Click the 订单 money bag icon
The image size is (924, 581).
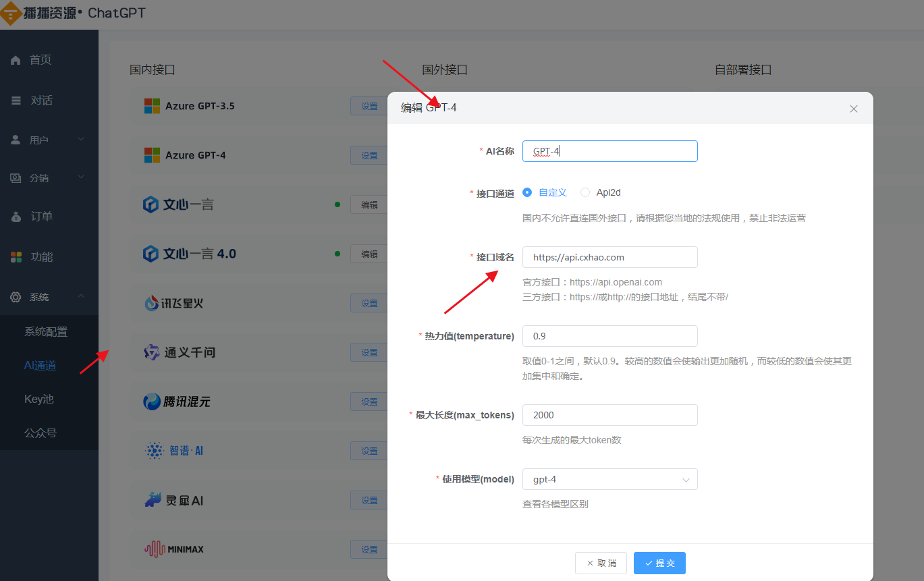16,217
